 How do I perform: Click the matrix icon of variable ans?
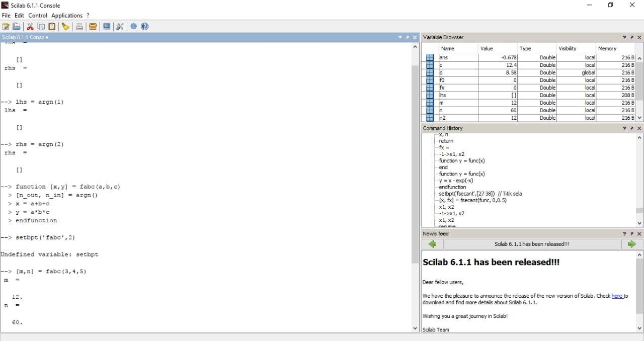[x=430, y=58]
